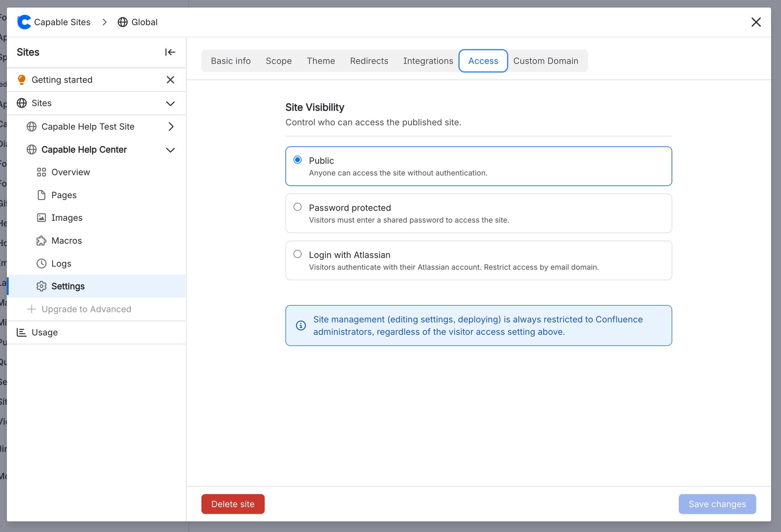Click the 'Login with Atlassian' option title
The width and height of the screenshot is (781, 532).
click(350, 255)
